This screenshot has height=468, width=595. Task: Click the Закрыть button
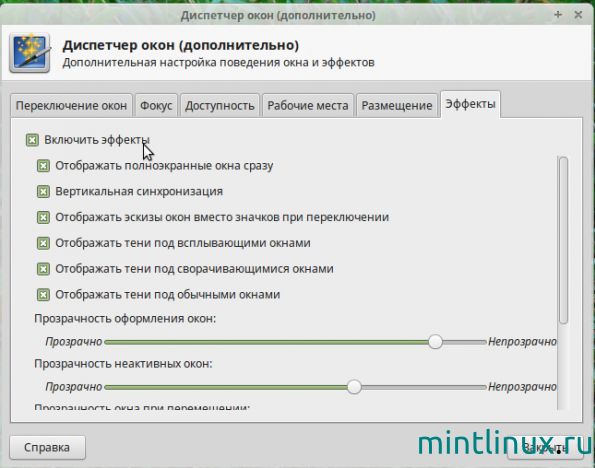coord(545,448)
